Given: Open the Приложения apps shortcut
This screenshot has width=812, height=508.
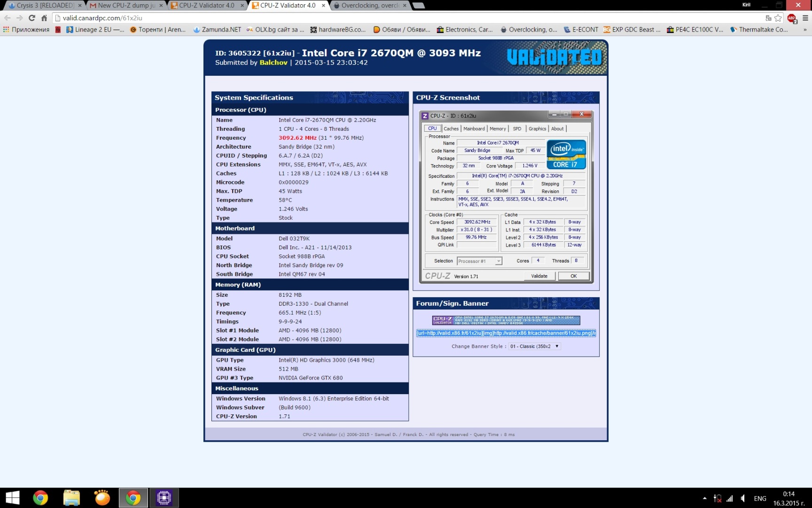Looking at the screenshot, I should click(x=26, y=29).
